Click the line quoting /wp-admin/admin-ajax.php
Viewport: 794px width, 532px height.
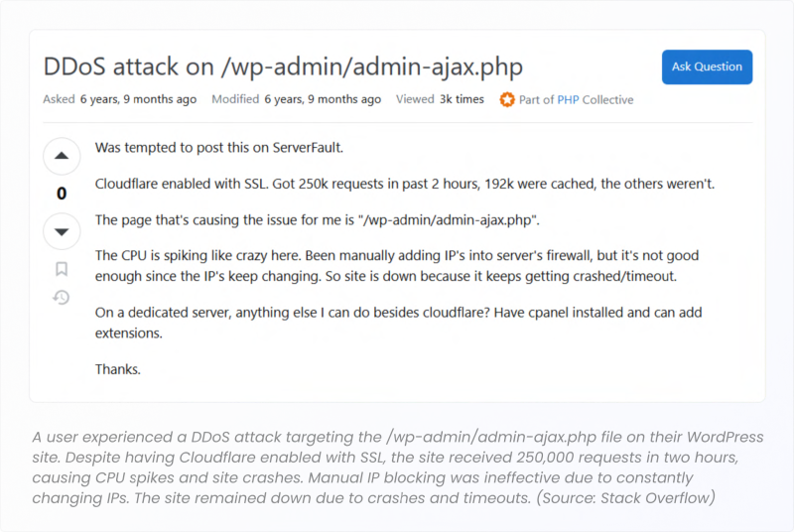pyautogui.click(x=317, y=220)
